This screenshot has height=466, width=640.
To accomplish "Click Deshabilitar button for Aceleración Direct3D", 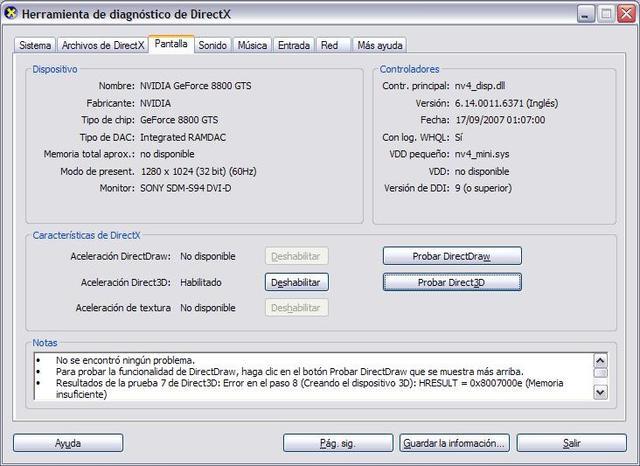I will (x=296, y=282).
